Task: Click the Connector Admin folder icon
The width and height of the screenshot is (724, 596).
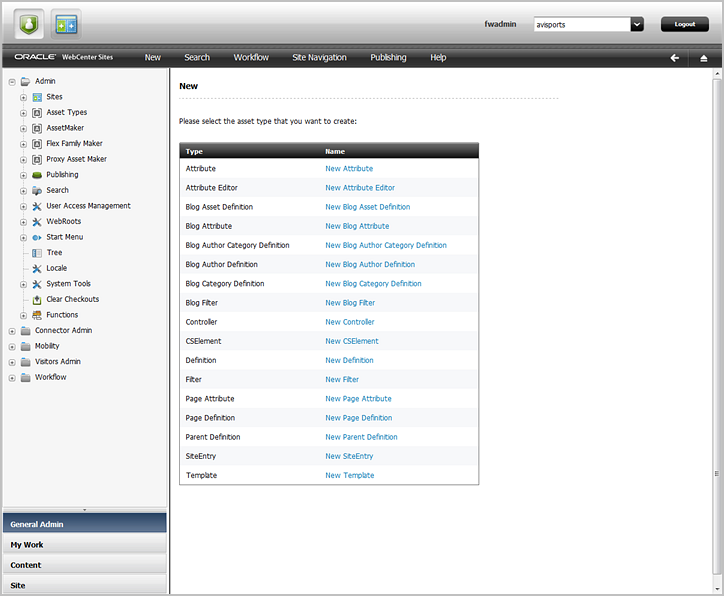Action: (26, 331)
